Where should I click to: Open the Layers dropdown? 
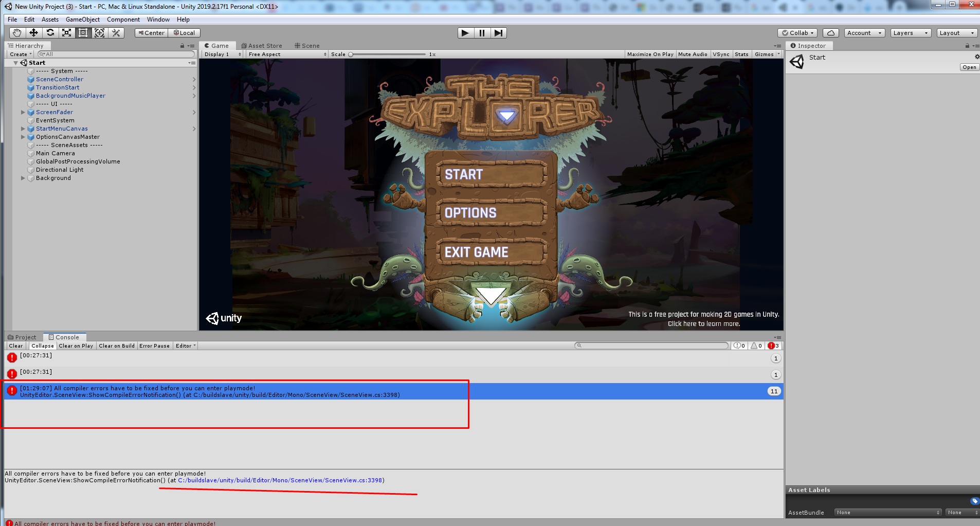(911, 33)
